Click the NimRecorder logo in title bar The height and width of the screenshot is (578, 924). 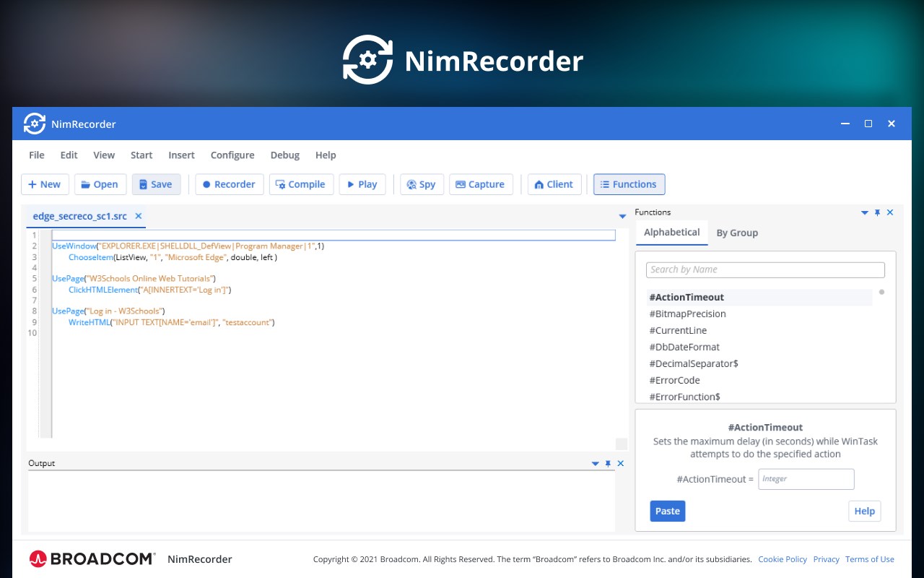(35, 124)
